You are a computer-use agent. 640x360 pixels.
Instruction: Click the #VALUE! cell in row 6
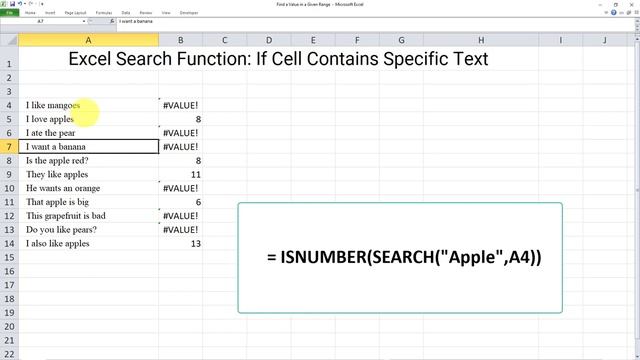(x=180, y=133)
